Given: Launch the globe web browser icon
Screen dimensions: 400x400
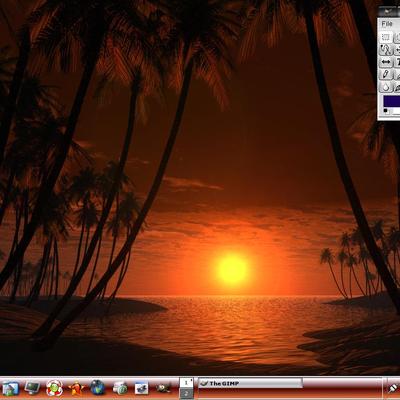Looking at the screenshot, I should pyautogui.click(x=97, y=388).
